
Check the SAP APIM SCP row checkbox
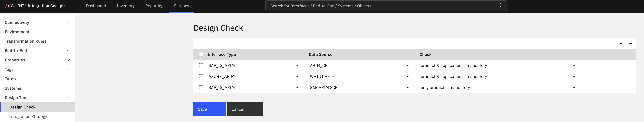pos(201,87)
